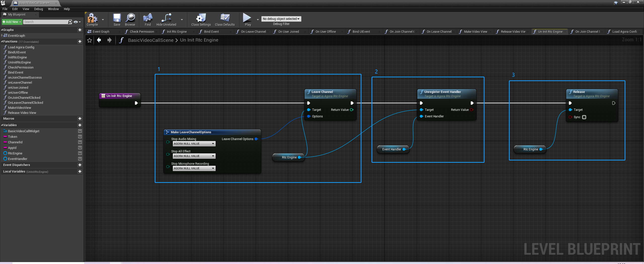Open Stop Audio Mixing dropdown

[x=194, y=144]
